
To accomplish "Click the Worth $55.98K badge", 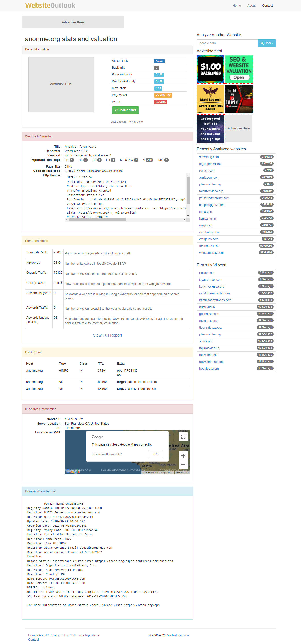I will [x=160, y=102].
